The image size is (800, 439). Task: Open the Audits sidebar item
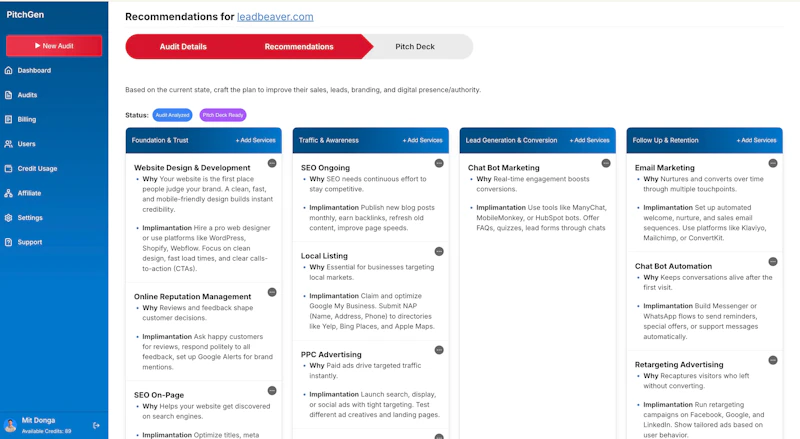click(29, 95)
